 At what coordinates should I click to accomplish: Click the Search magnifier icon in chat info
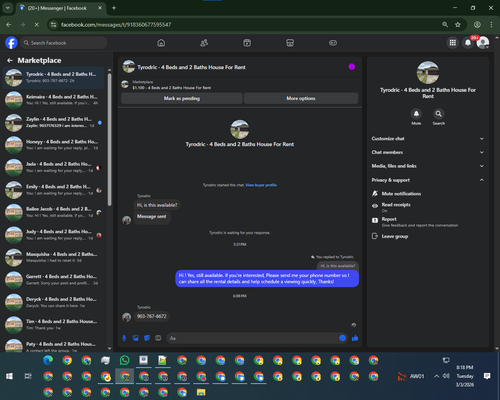tap(439, 114)
